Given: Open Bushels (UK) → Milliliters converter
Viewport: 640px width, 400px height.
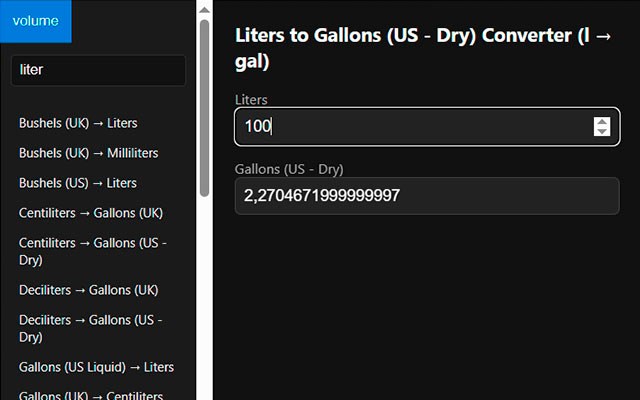Looking at the screenshot, I should 88,153.
